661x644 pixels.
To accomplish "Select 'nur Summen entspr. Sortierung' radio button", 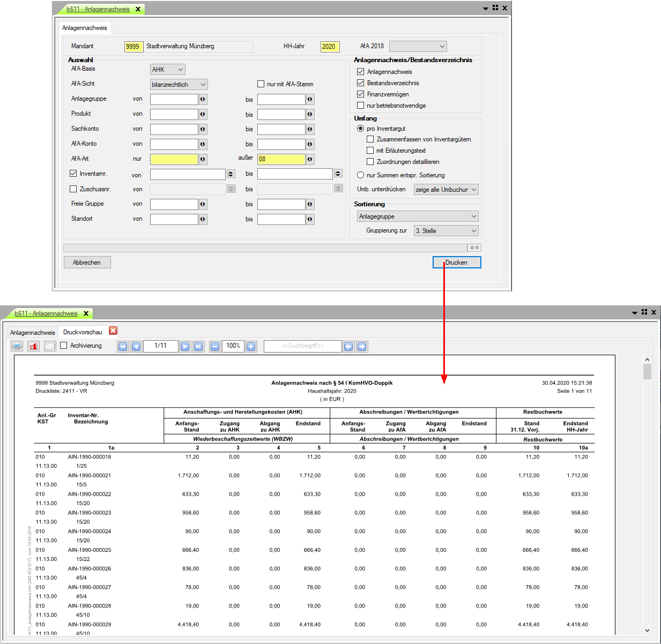I will point(361,175).
